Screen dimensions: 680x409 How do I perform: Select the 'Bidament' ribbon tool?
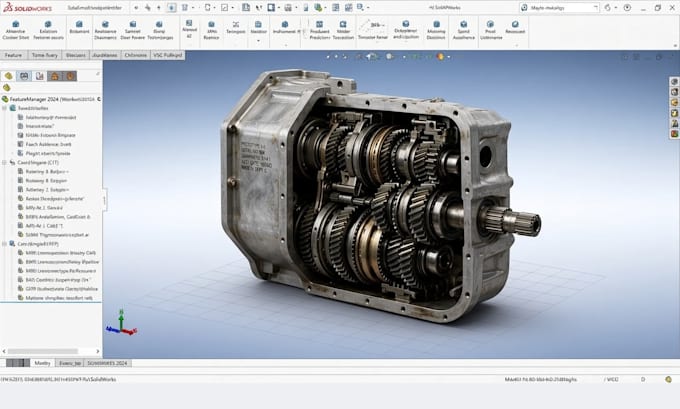click(79, 27)
